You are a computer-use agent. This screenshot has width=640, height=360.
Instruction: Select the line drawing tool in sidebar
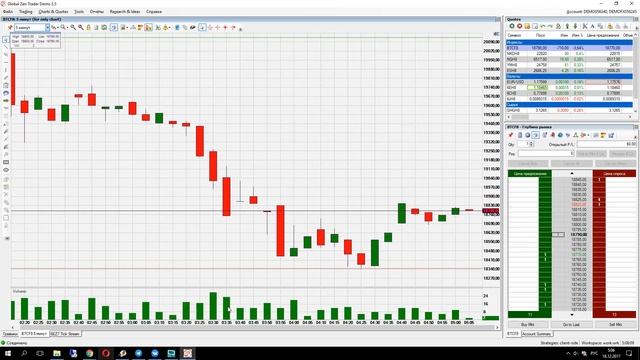(6, 47)
